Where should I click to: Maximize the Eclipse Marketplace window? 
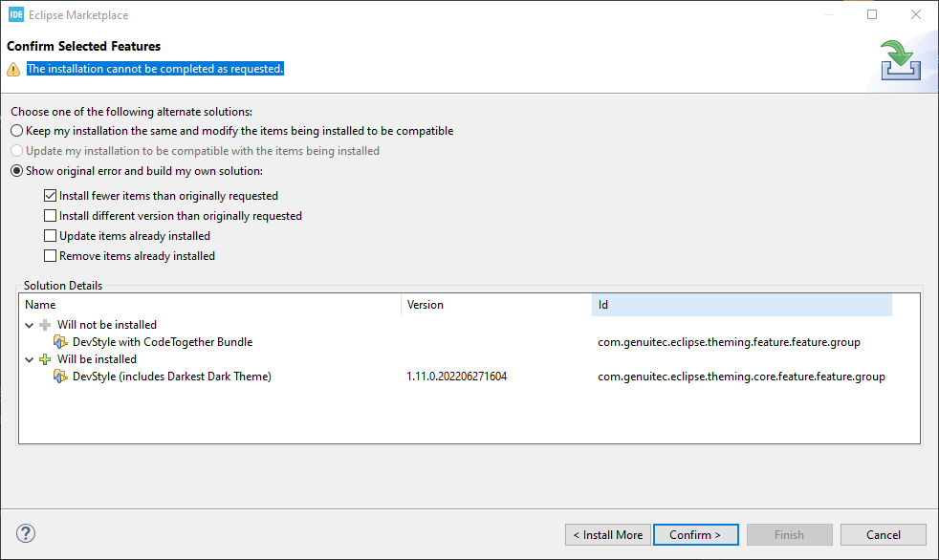(x=872, y=14)
